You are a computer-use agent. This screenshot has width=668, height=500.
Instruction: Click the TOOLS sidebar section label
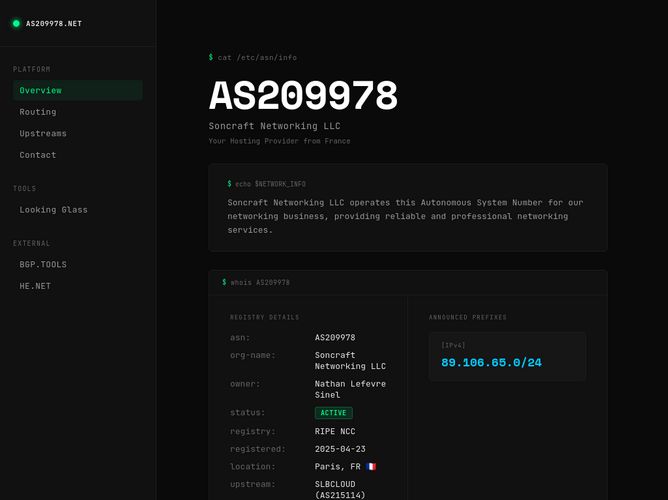24,188
